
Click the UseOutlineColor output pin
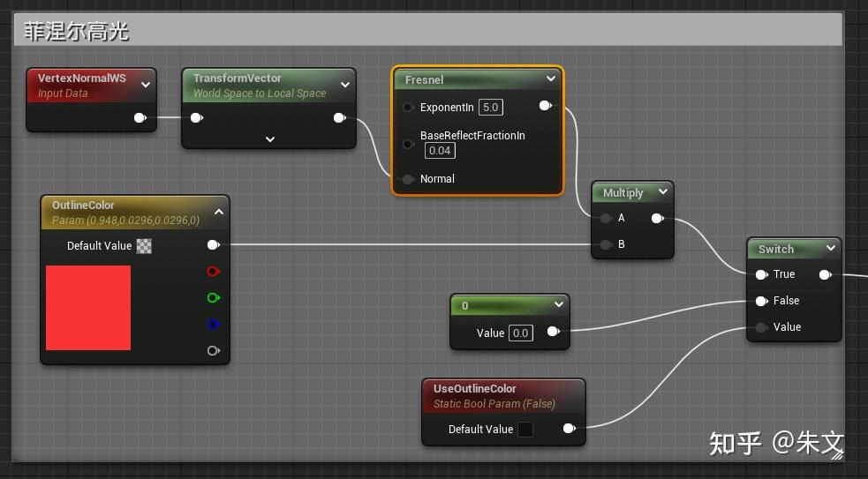(x=569, y=428)
